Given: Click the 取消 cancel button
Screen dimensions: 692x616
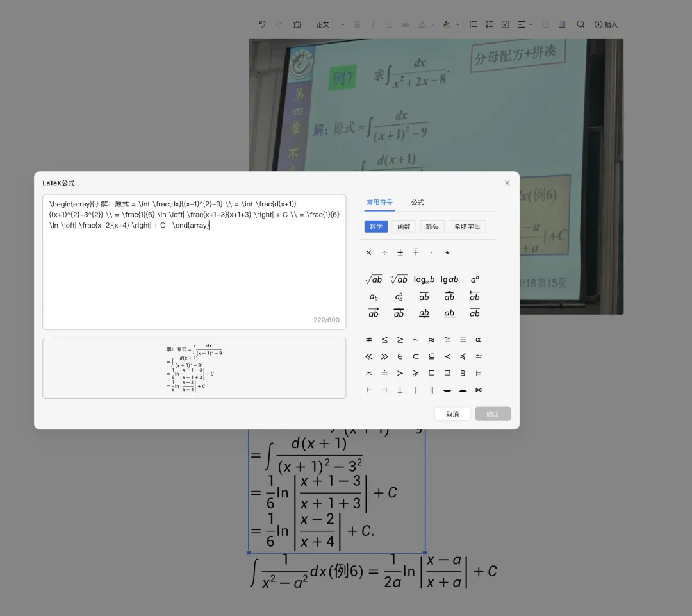Looking at the screenshot, I should click(x=452, y=413).
